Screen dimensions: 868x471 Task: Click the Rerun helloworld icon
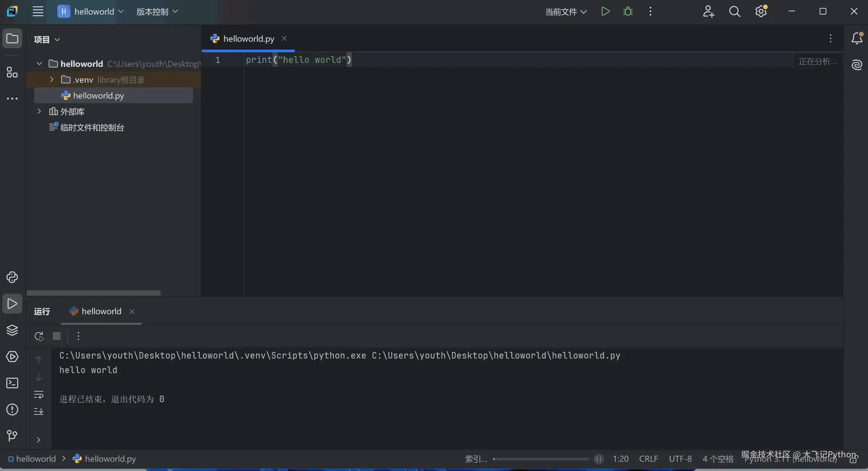pos(39,336)
